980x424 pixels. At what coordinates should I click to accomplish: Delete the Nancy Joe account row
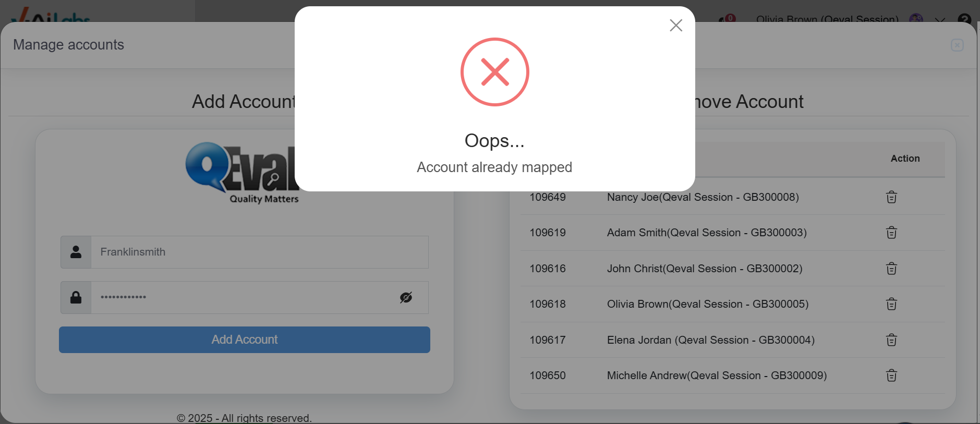[x=891, y=197]
